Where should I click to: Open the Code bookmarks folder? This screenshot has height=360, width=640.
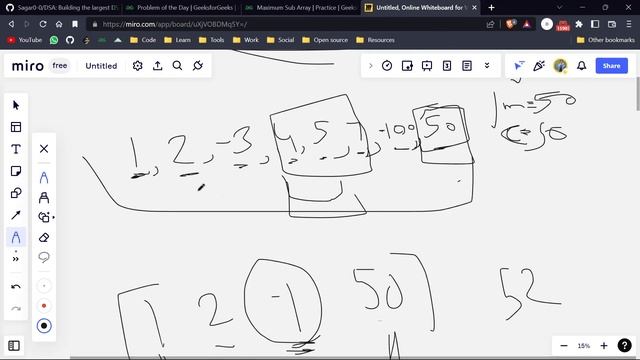pyautogui.click(x=143, y=40)
